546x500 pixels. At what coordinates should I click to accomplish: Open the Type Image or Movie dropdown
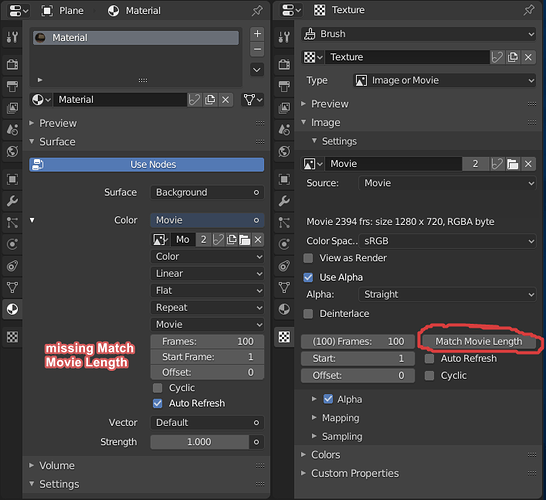point(445,80)
